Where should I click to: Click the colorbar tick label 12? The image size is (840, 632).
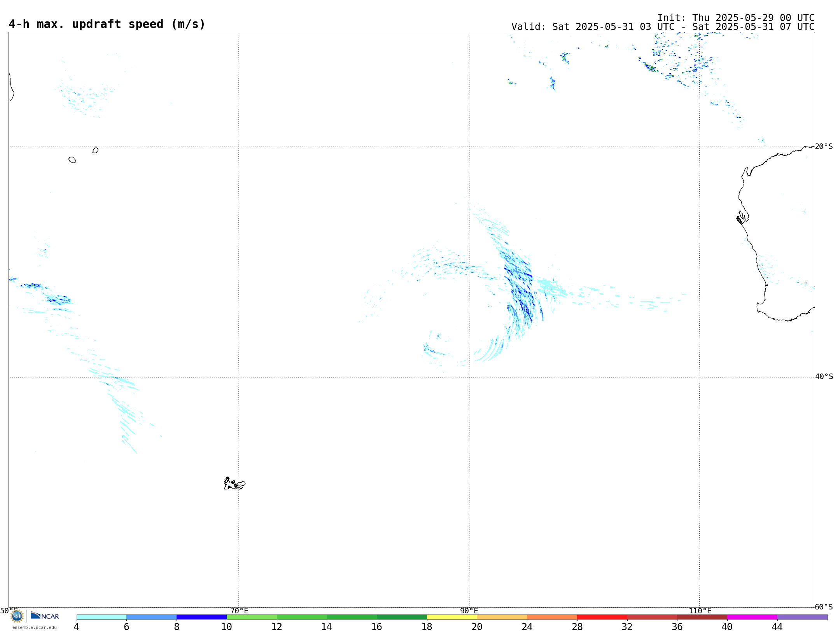coord(277,627)
